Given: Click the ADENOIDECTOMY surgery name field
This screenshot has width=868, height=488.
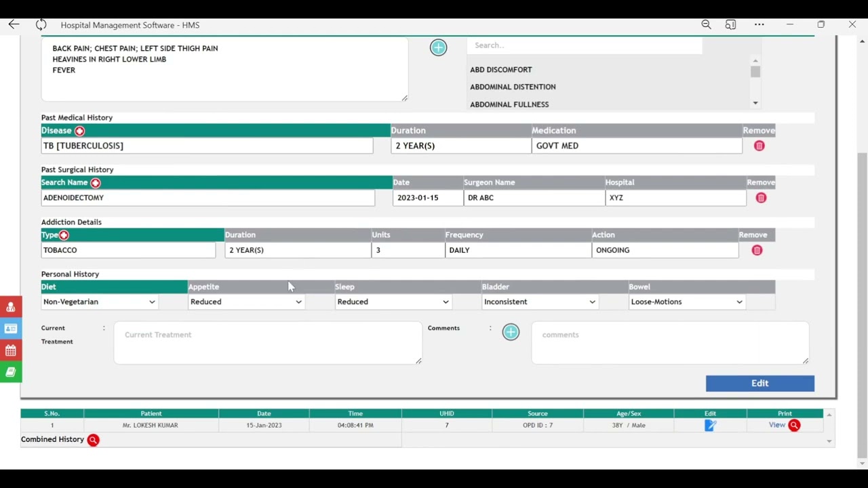Looking at the screenshot, I should coord(208,198).
